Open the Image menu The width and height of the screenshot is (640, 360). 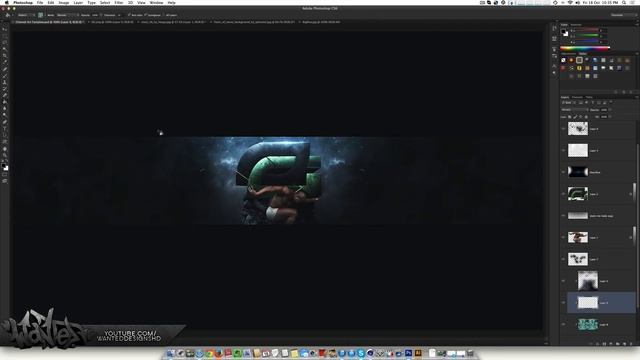pyautogui.click(x=64, y=2)
